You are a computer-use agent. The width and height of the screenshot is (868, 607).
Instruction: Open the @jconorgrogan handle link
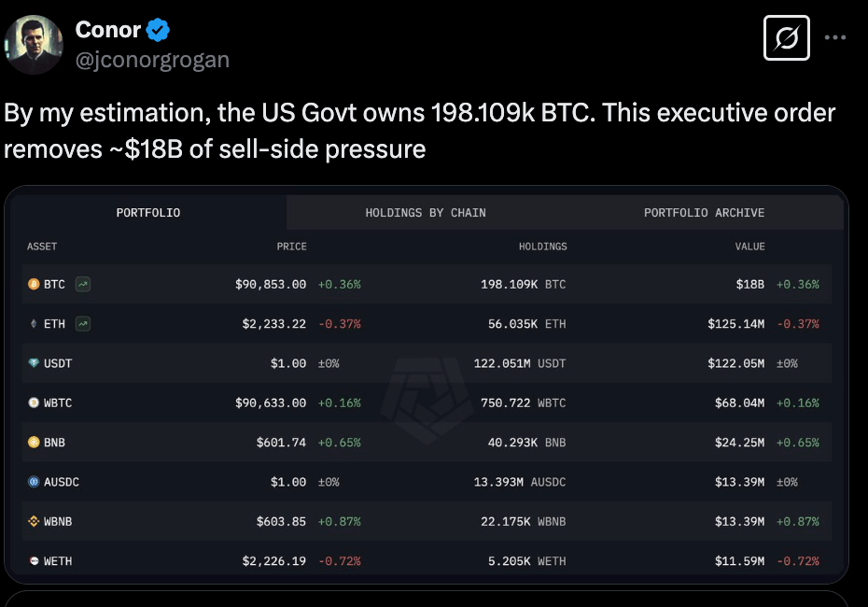click(x=152, y=61)
